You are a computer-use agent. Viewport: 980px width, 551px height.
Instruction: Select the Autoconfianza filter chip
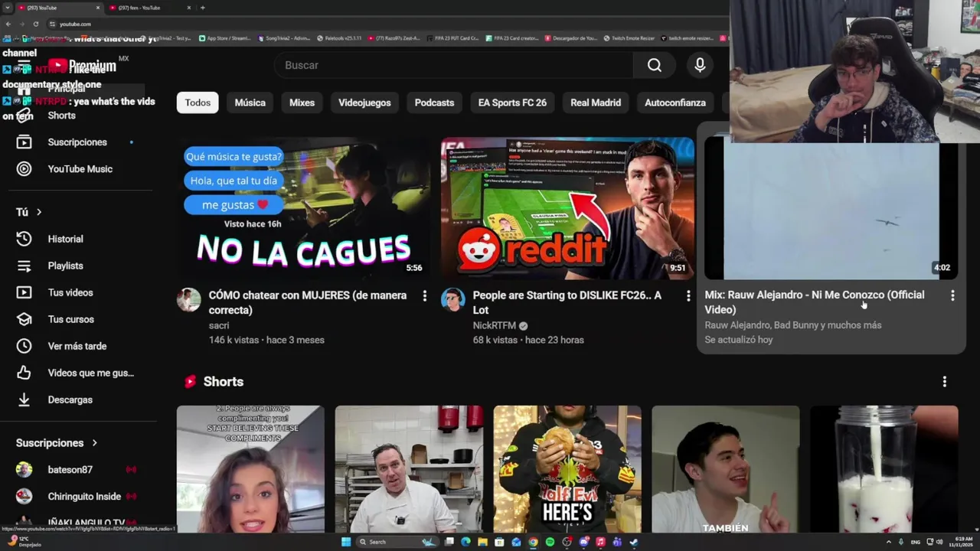coord(675,103)
